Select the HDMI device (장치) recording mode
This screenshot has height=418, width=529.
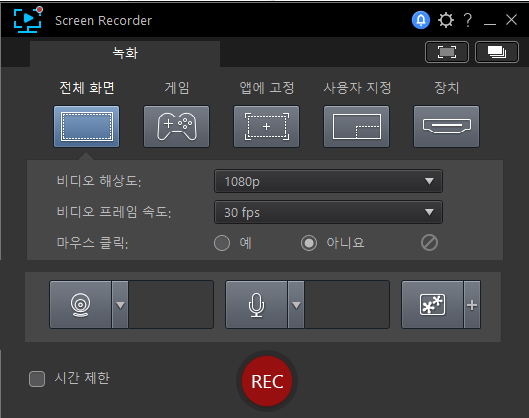pyautogui.click(x=446, y=127)
